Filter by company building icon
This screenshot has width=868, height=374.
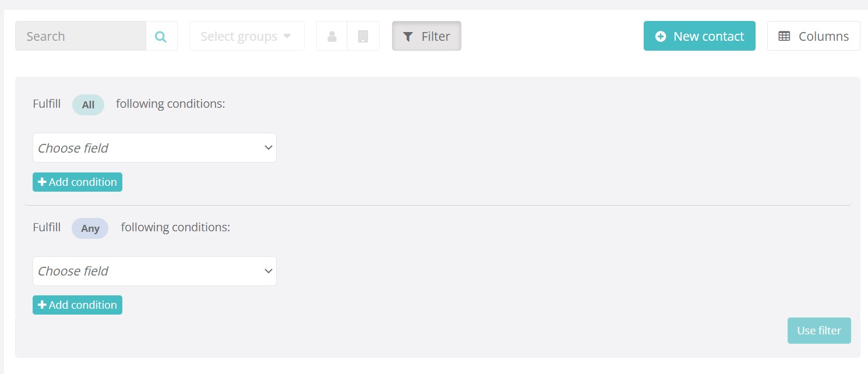pos(364,36)
